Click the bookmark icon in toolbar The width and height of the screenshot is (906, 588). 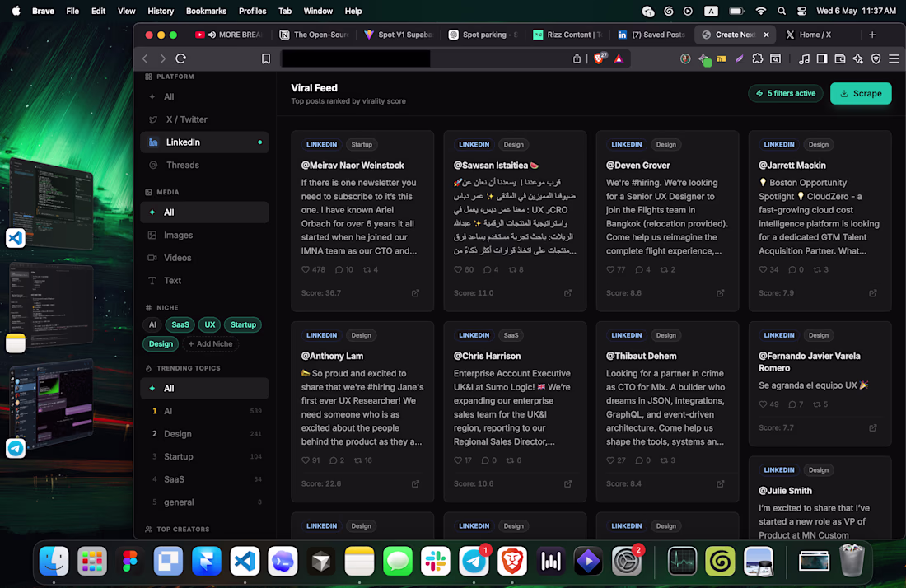[x=265, y=58]
